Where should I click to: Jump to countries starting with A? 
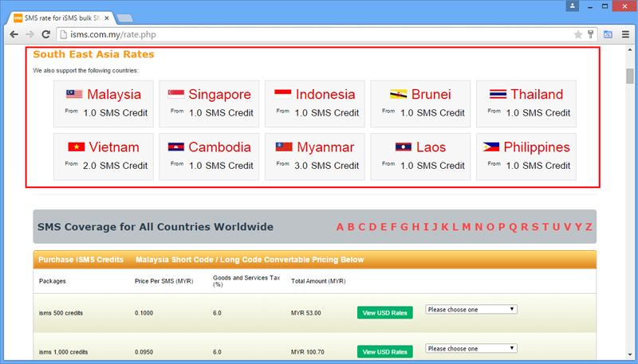(341, 227)
